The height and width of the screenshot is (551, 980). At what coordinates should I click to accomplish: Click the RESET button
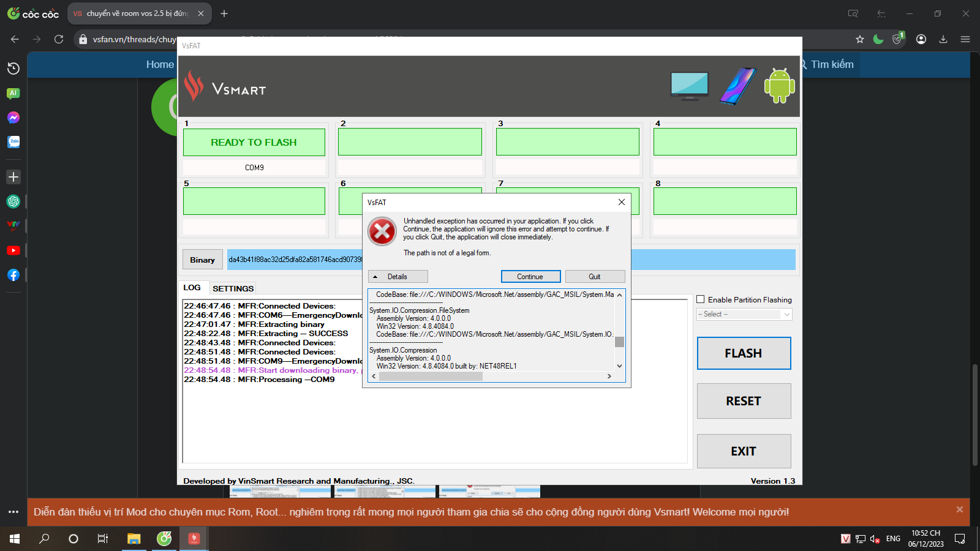[x=744, y=401]
